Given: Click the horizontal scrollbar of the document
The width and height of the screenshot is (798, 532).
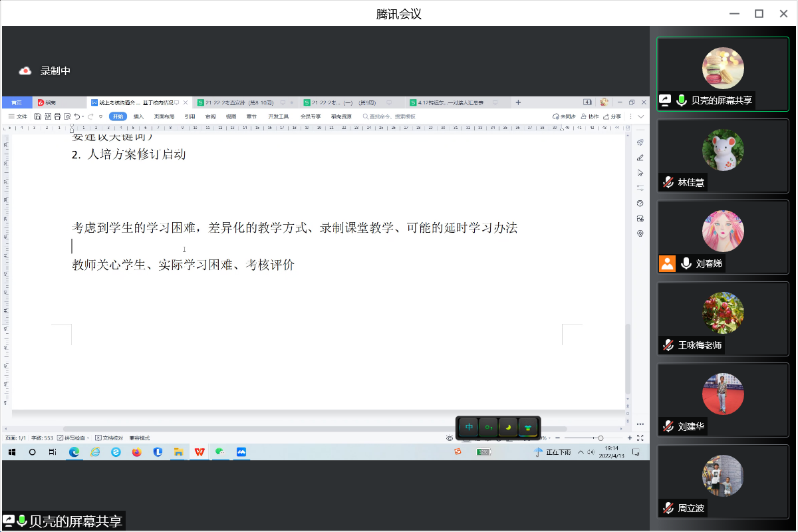Looking at the screenshot, I should point(315,429).
